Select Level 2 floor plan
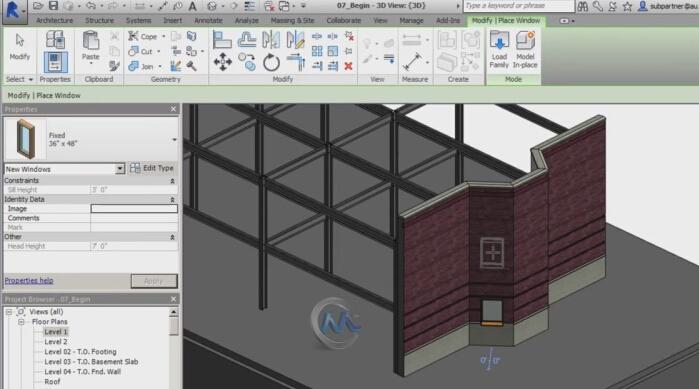699x389 pixels. coord(56,342)
